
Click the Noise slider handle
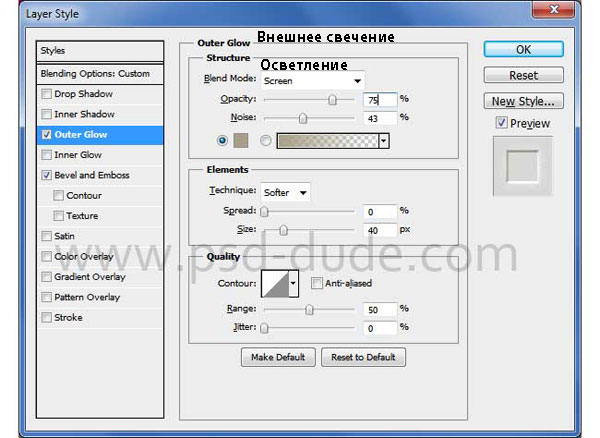[x=303, y=118]
